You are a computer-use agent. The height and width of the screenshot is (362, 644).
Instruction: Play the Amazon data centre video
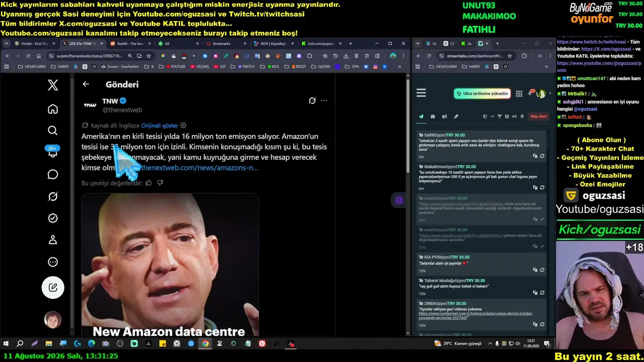pos(170,264)
